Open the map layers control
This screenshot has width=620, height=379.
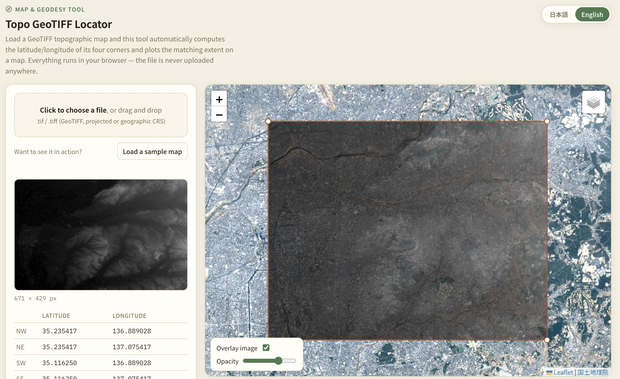(x=594, y=102)
